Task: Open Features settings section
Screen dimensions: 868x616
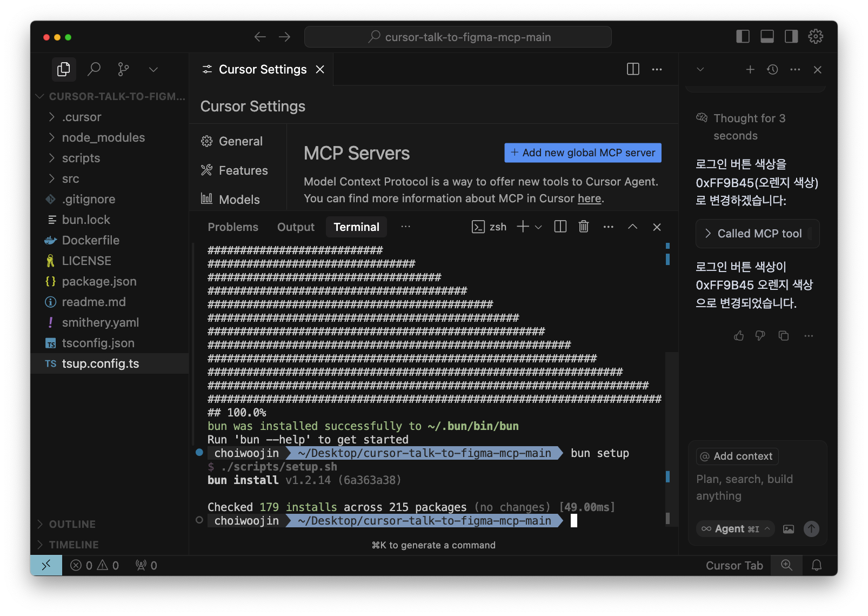Action: click(x=235, y=170)
